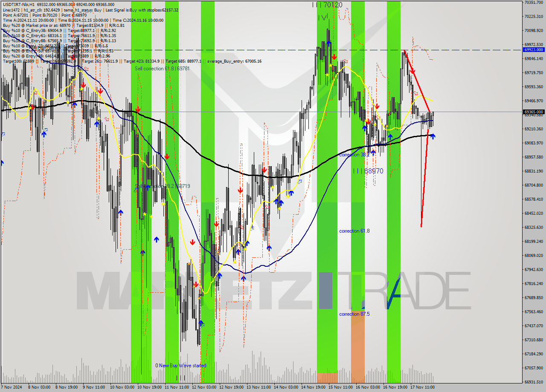Click the '15 Nov 11:00' time label
The height and width of the screenshot is (392, 546).
[x=340, y=387]
